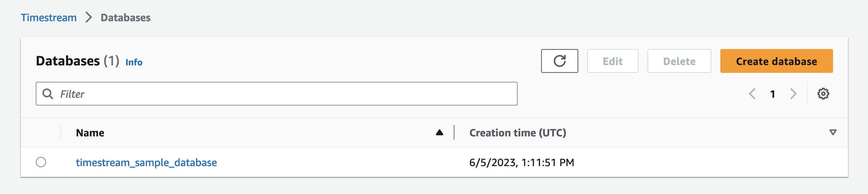Image resolution: width=868 pixels, height=194 pixels.
Task: Click the Edit button
Action: point(613,61)
